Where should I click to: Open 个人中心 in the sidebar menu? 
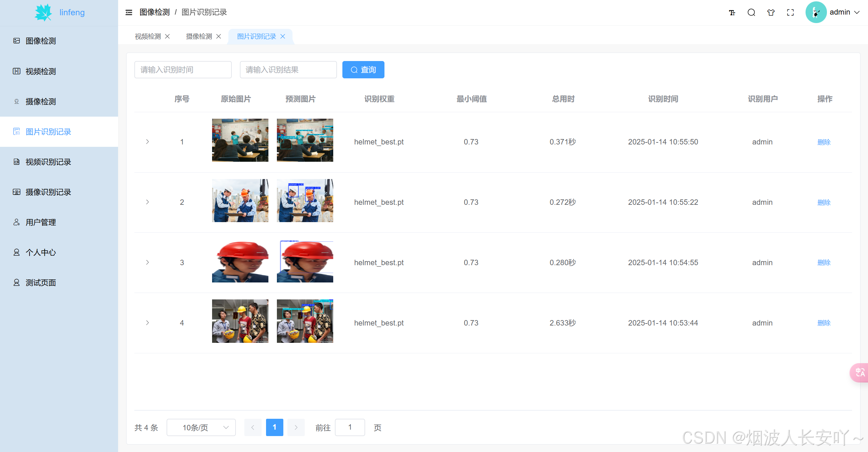click(x=59, y=252)
